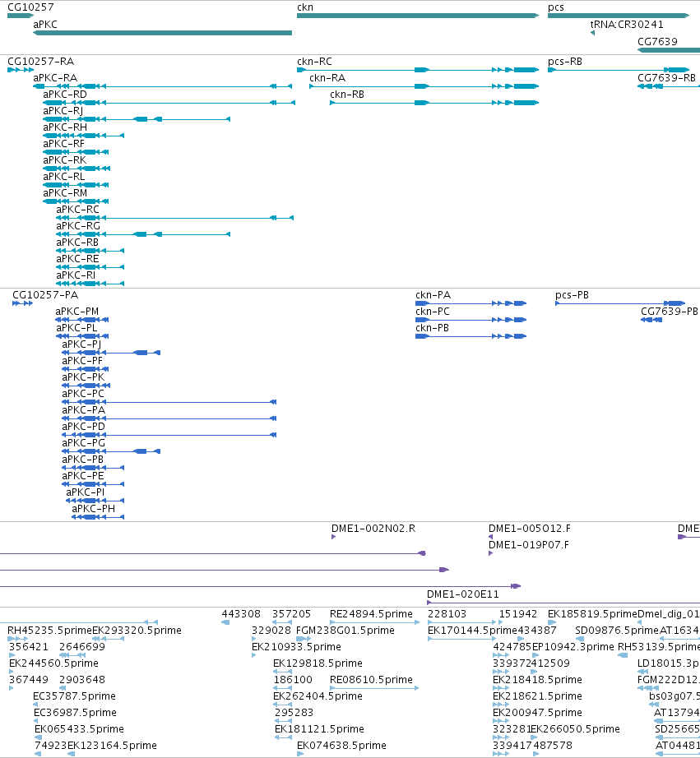Select the long teal ckn gene bar
The image size is (700, 758).
tap(418, 16)
